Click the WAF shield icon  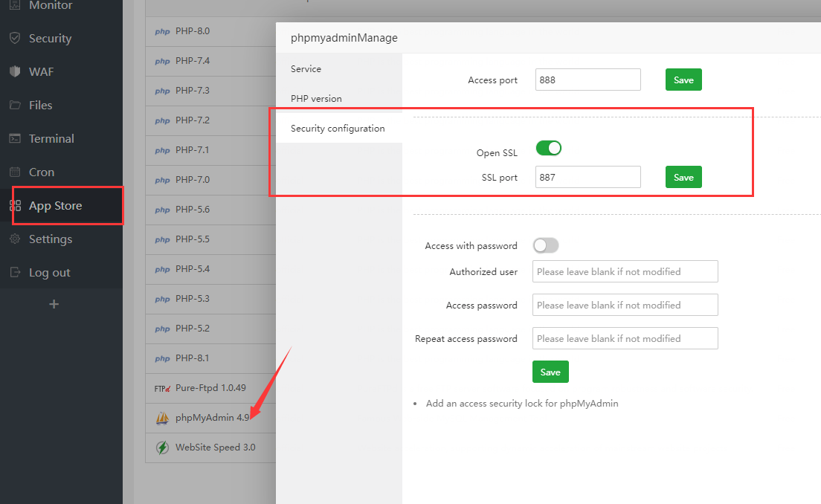coord(15,71)
